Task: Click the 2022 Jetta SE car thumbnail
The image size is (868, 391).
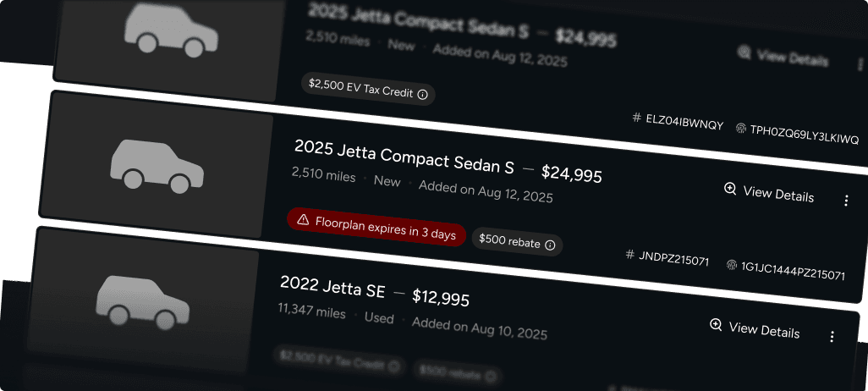Action: click(x=144, y=300)
